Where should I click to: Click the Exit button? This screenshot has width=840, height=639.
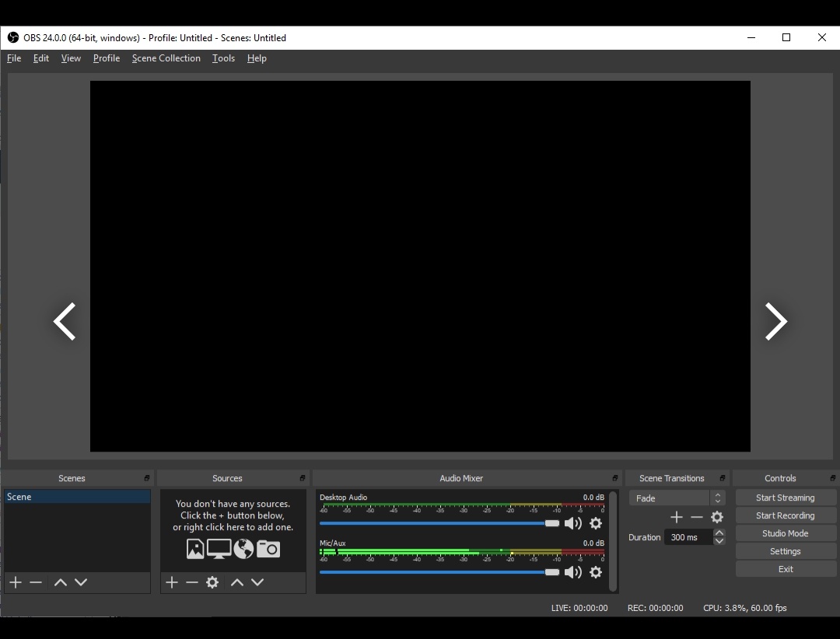coord(786,569)
